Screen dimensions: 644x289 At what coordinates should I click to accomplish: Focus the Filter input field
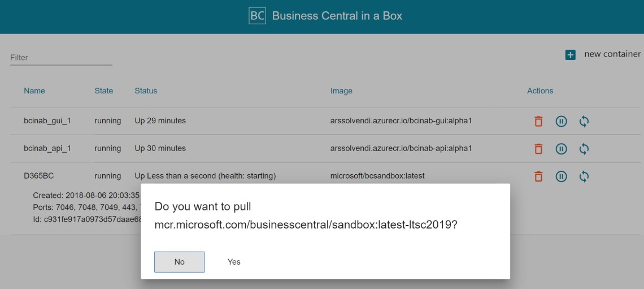pyautogui.click(x=61, y=58)
